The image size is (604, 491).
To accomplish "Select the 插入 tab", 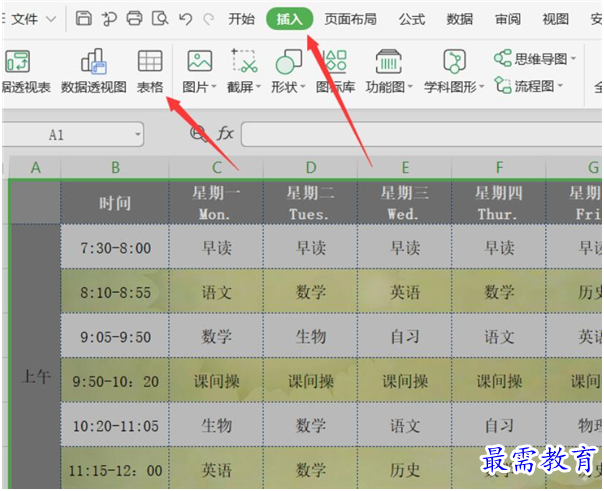I will coord(289,18).
